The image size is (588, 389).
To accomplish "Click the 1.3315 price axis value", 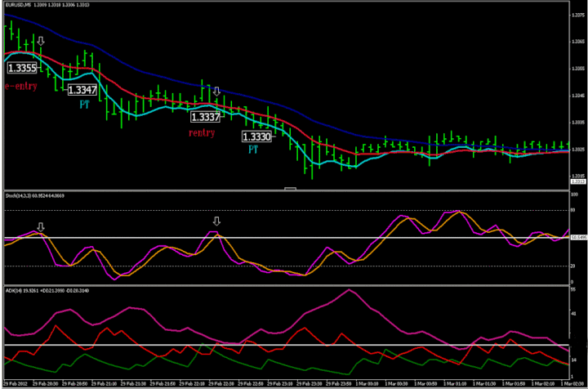I will click(578, 176).
